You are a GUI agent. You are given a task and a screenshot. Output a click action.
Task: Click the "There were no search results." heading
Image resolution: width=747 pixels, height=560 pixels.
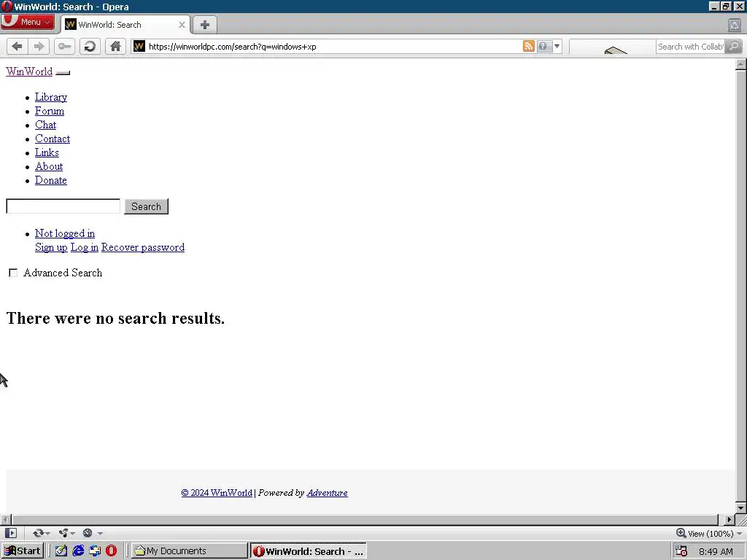tap(115, 318)
